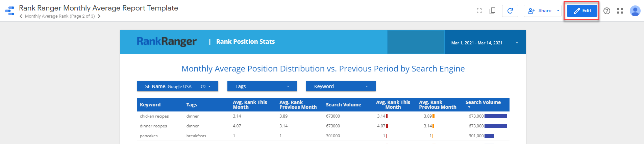Click the 673,000 bar for chicken recipes
The image size is (644, 144).
coord(495,116)
